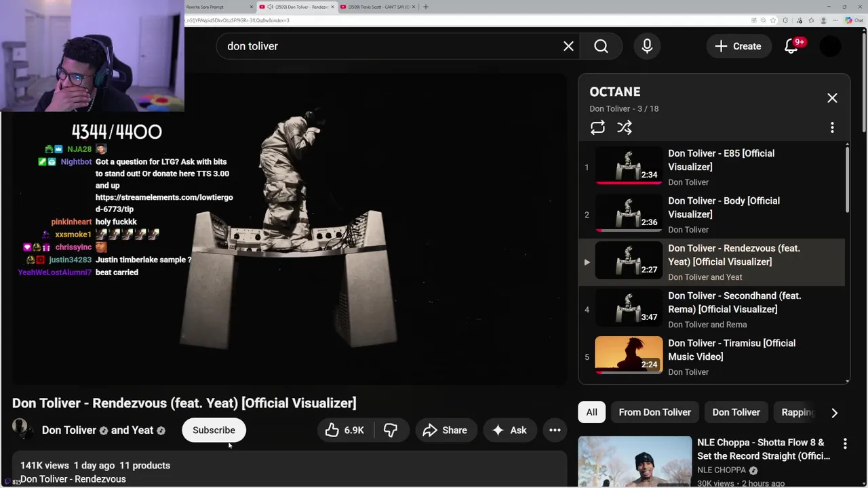Select the 'From Don Toliver' chip
The height and width of the screenshot is (488, 868).
655,412
